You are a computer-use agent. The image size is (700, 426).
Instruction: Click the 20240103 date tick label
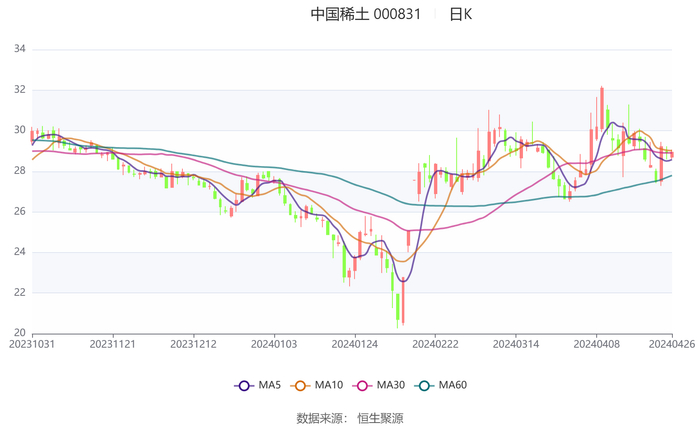coord(274,345)
